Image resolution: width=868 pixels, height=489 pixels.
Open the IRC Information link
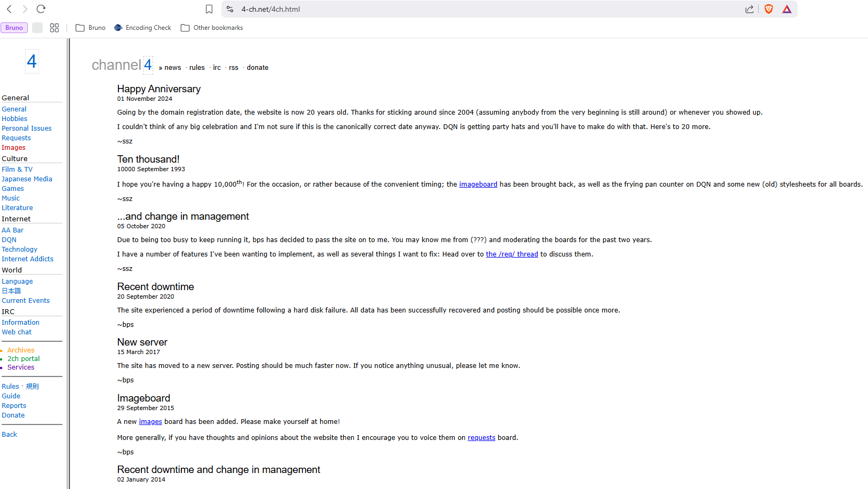click(x=20, y=323)
